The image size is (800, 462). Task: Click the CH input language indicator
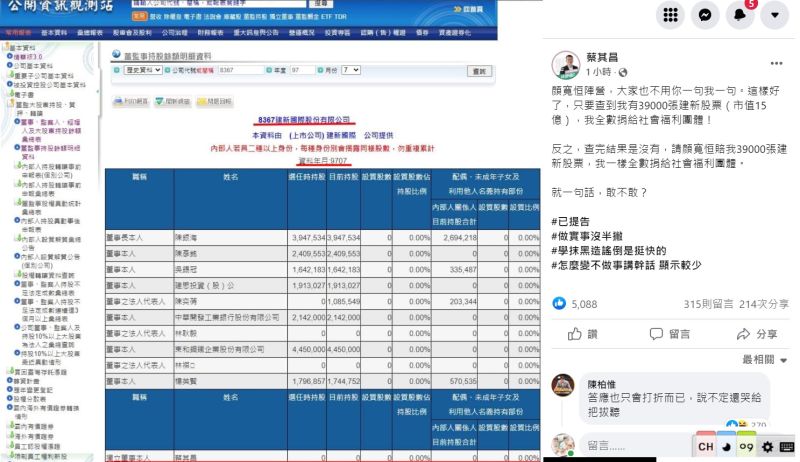point(706,447)
